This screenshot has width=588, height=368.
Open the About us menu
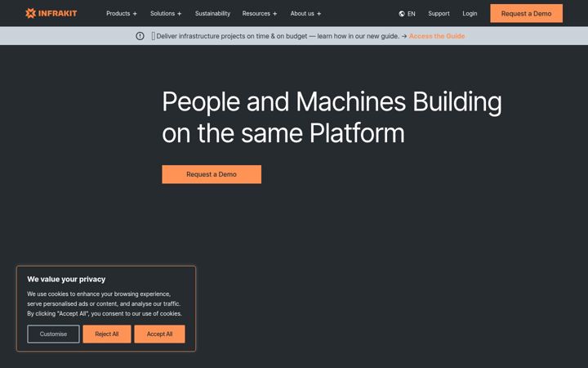click(302, 14)
